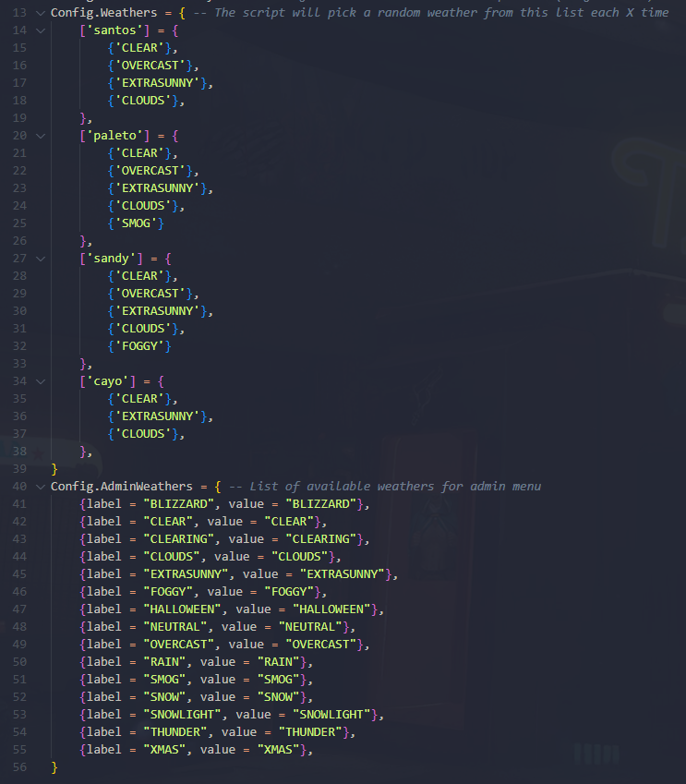
Task: Click the 'santos' key text
Action: point(114,30)
